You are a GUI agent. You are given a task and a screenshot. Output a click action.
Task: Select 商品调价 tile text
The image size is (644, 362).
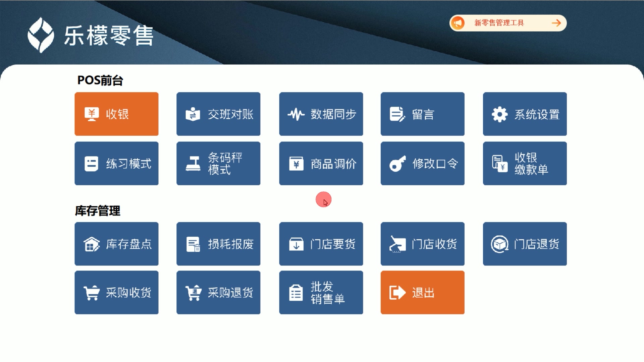tap(333, 164)
